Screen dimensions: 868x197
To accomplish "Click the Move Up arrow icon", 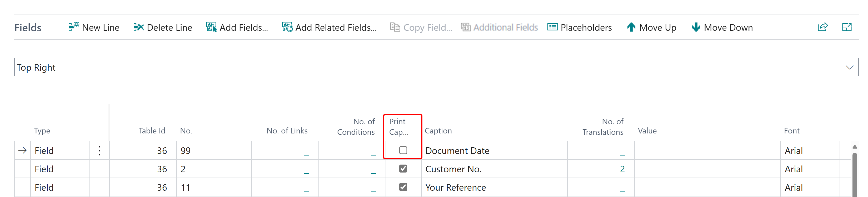I will tap(631, 27).
